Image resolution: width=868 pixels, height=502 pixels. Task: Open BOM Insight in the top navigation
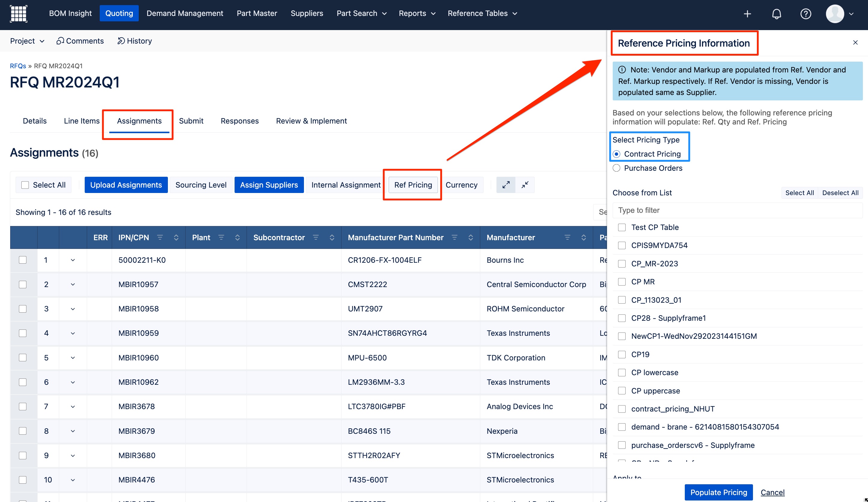pyautogui.click(x=70, y=13)
